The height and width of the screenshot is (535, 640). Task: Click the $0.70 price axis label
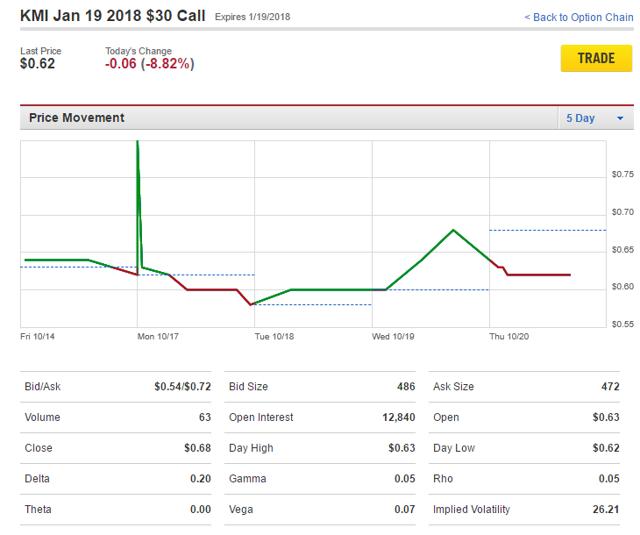(622, 212)
